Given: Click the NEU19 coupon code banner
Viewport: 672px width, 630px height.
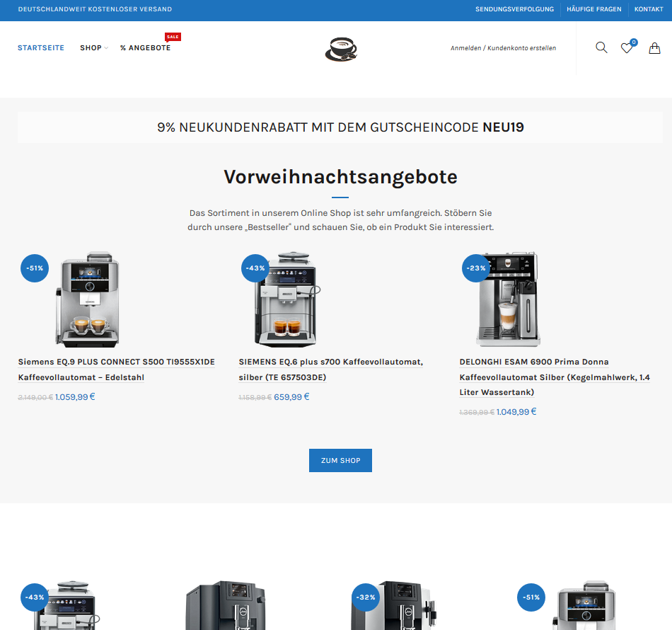Looking at the screenshot, I should tap(340, 127).
